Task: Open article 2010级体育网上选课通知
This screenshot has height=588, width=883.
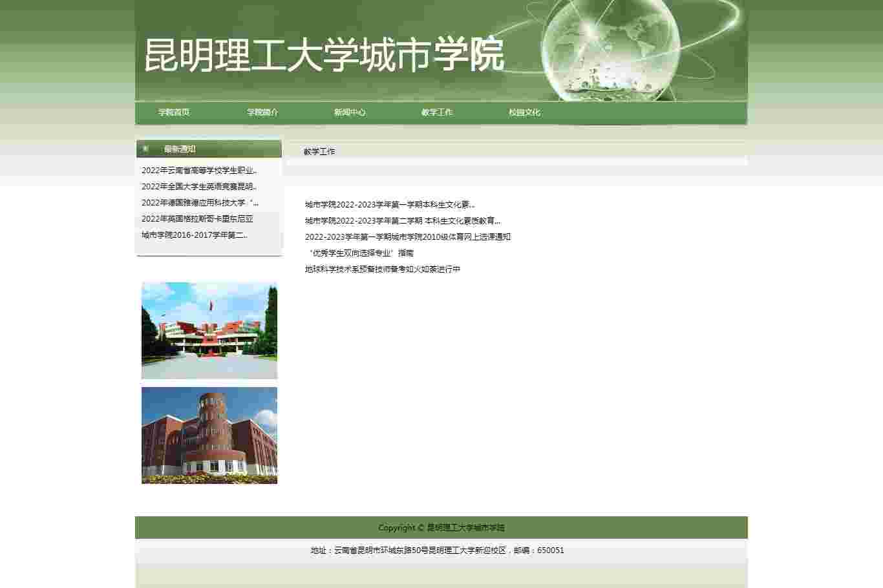Action: [408, 237]
